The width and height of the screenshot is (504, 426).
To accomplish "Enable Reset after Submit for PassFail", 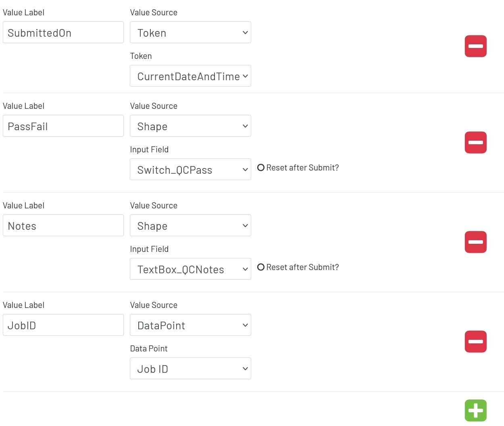I will tap(261, 167).
